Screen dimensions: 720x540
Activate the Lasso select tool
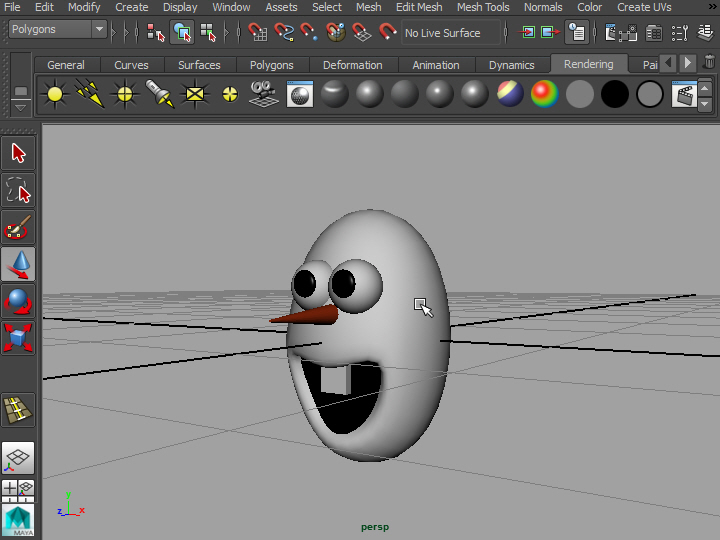19,190
